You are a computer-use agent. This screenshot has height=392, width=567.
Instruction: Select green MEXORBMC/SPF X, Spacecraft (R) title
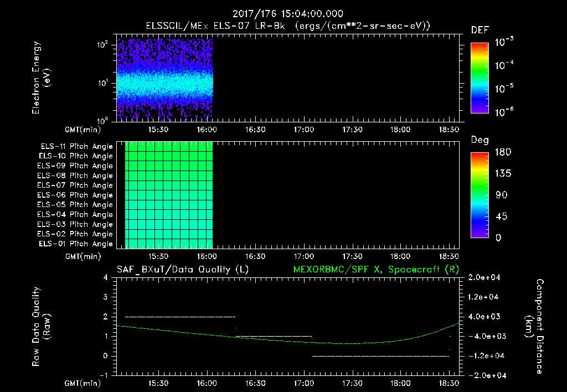(376, 270)
